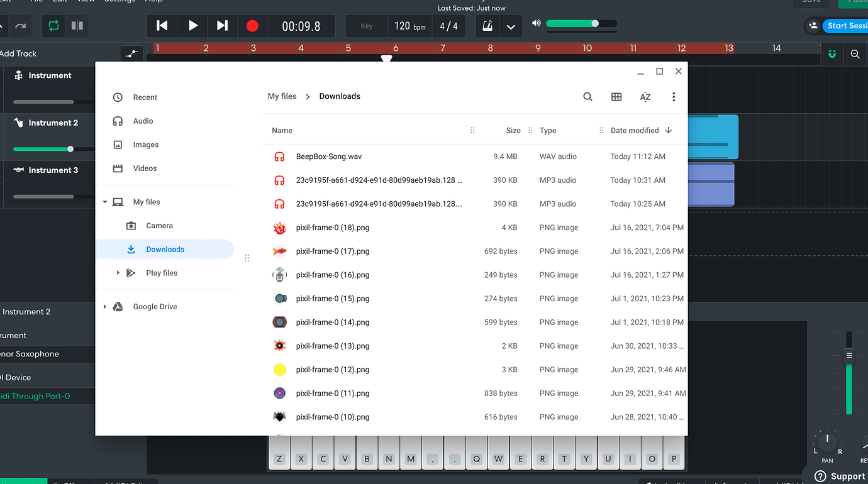Switch file picker to grid view
The width and height of the screenshot is (868, 484).
point(616,97)
